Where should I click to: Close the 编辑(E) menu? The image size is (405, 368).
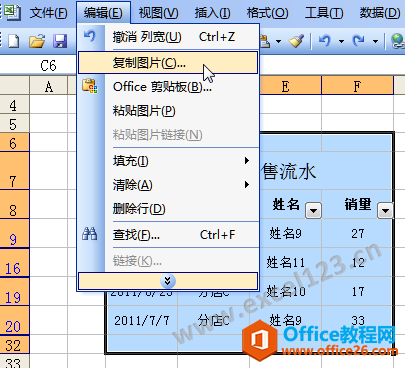click(103, 13)
